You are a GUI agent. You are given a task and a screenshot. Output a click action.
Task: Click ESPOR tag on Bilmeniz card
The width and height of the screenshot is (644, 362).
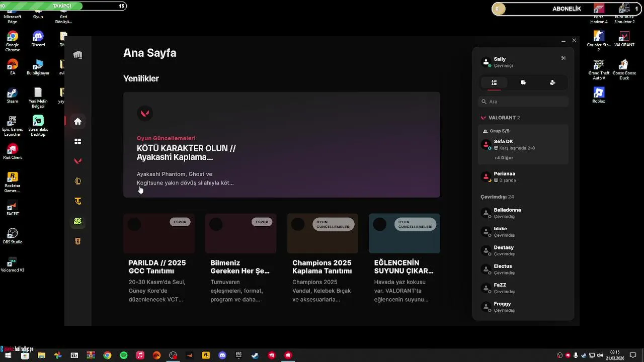262,222
